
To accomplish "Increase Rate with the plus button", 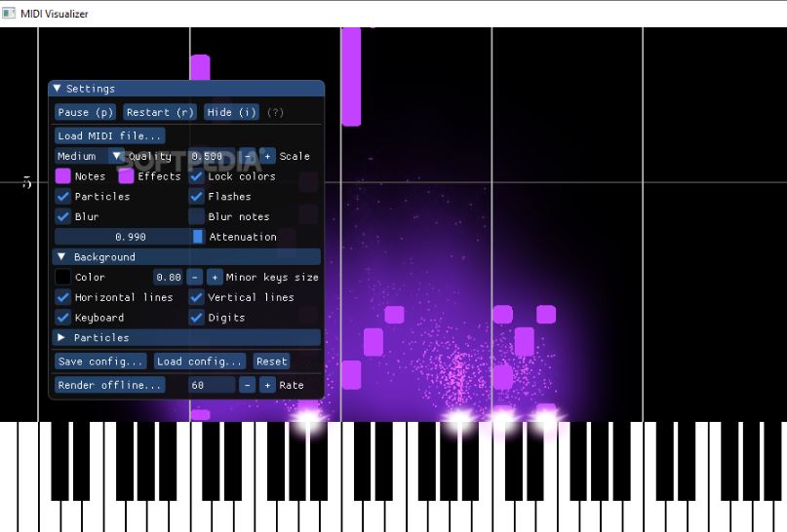I will point(267,385).
